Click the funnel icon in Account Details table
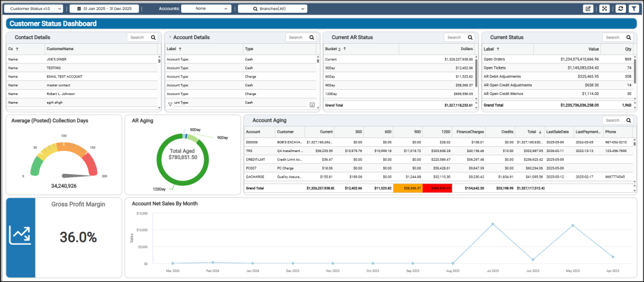644x282 pixels. 170,104
